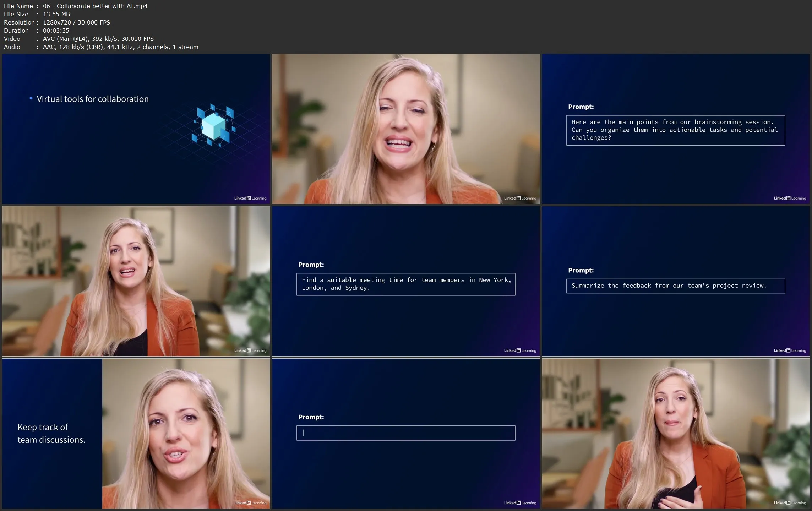812x511 pixels.
Task: Click the Summarize the feedback prompt box
Action: 675,286
